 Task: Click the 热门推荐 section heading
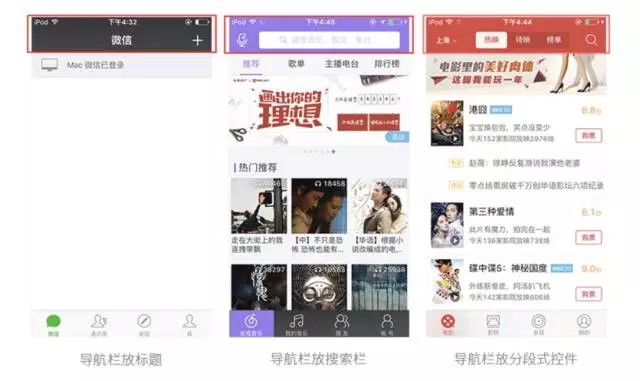point(258,167)
